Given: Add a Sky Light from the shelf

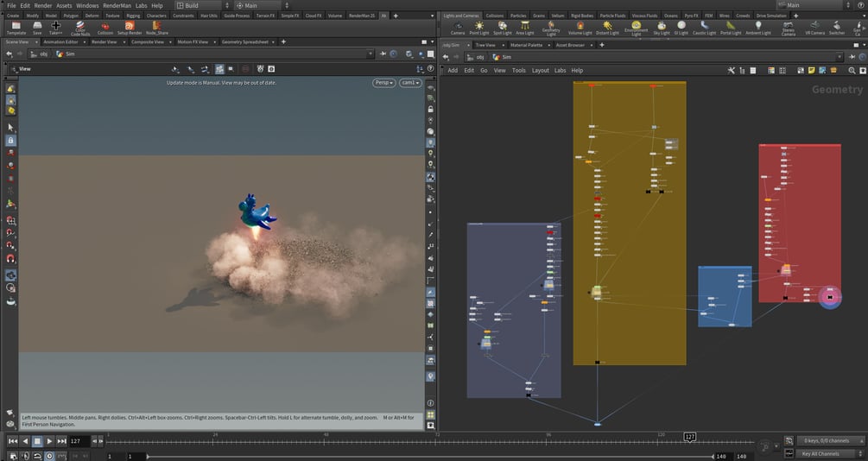Looking at the screenshot, I should [662, 28].
